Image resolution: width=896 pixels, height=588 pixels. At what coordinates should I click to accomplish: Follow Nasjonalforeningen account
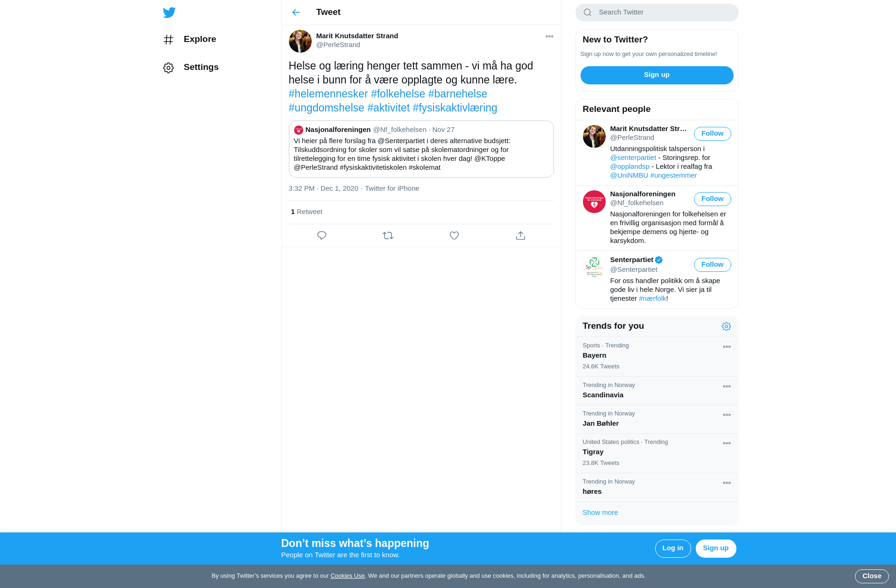click(x=712, y=199)
